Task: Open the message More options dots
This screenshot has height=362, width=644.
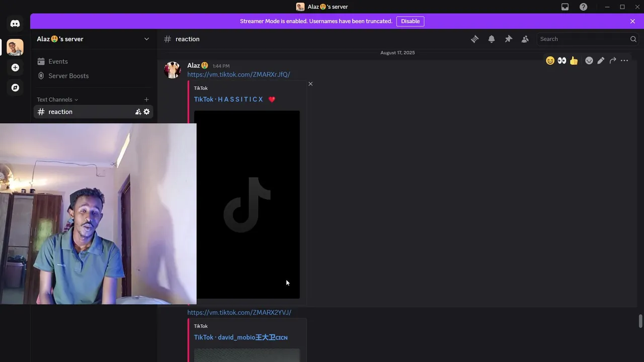Action: [624, 60]
